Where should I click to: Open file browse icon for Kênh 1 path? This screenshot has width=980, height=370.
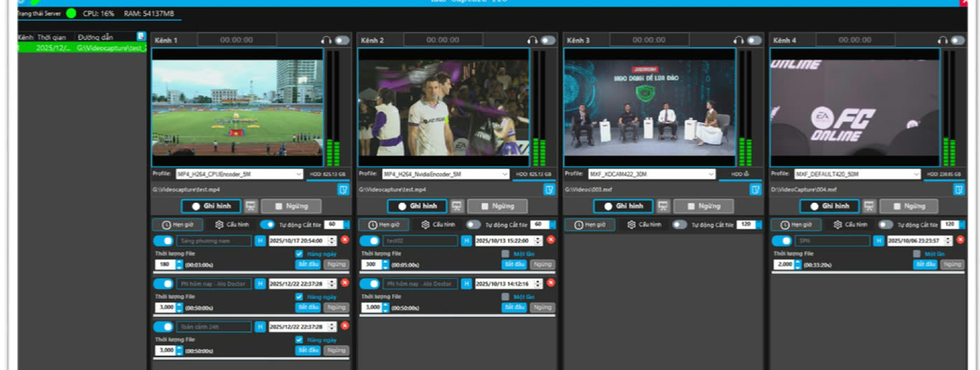[343, 189]
